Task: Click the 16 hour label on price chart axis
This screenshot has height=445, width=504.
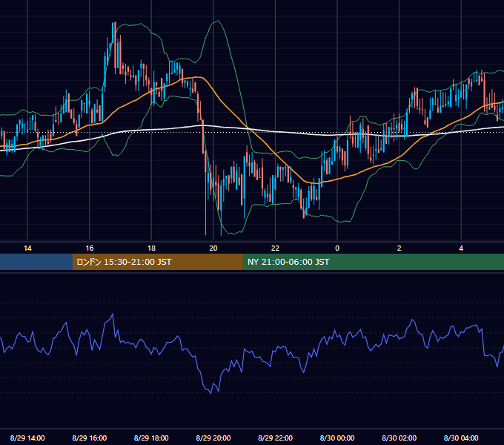Action: 90,248
